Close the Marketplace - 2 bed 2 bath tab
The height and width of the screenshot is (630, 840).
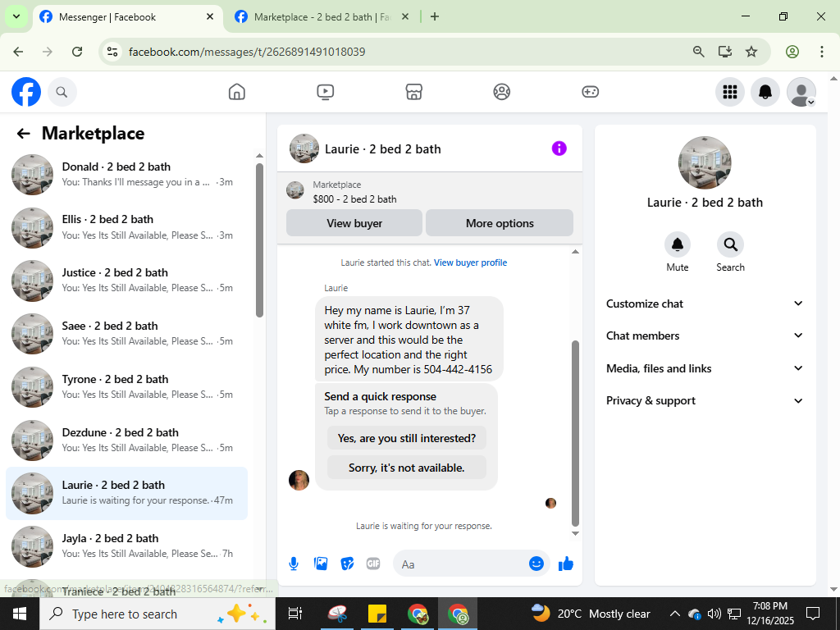(405, 16)
